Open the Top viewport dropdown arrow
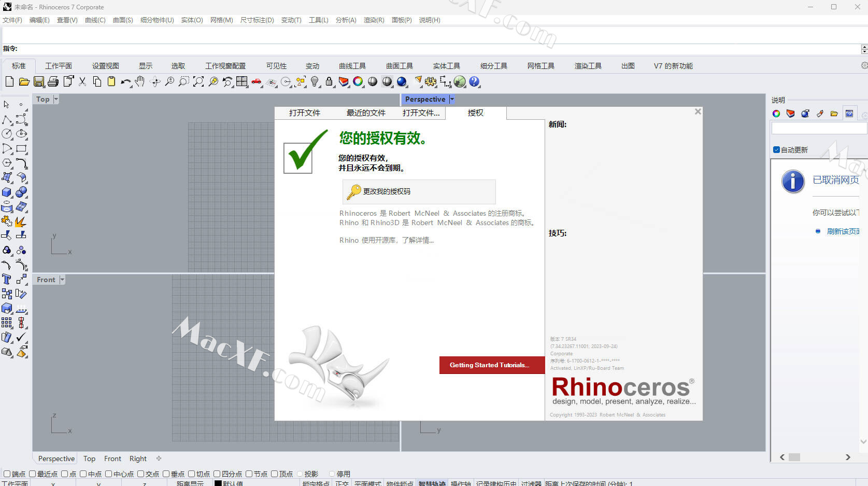The height and width of the screenshot is (486, 868). click(56, 99)
